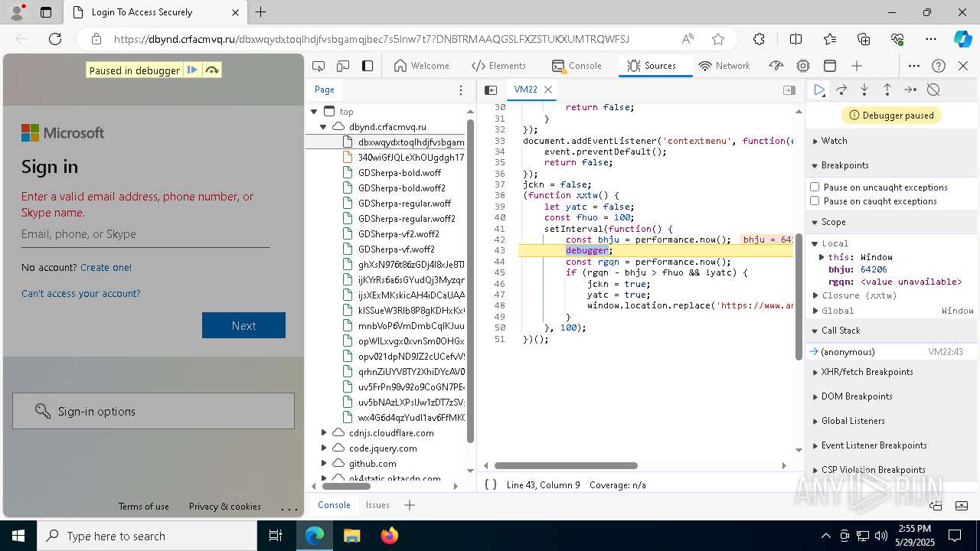Viewport: 980px width, 551px height.
Task: Open Issues drawer tab
Action: [x=377, y=505]
